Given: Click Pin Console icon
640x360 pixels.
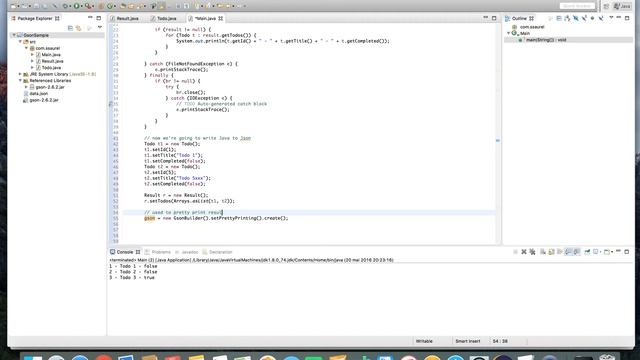Looking at the screenshot, I should pos(587,252).
